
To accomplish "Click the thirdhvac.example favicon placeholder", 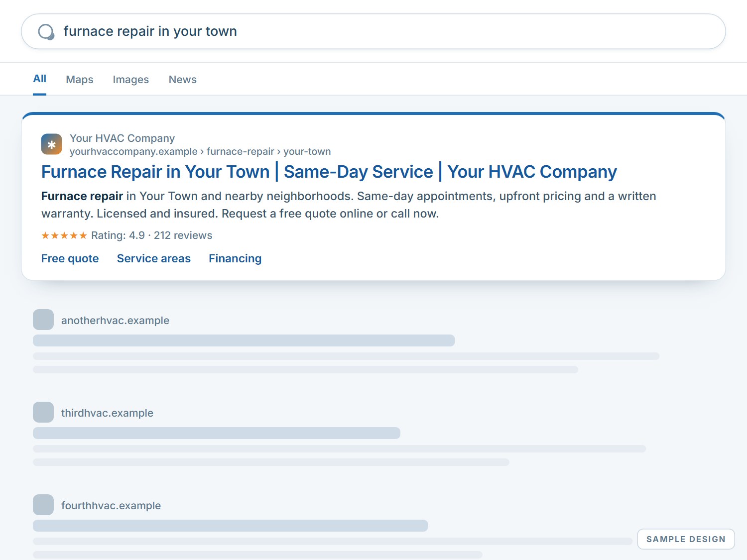I will (x=43, y=412).
